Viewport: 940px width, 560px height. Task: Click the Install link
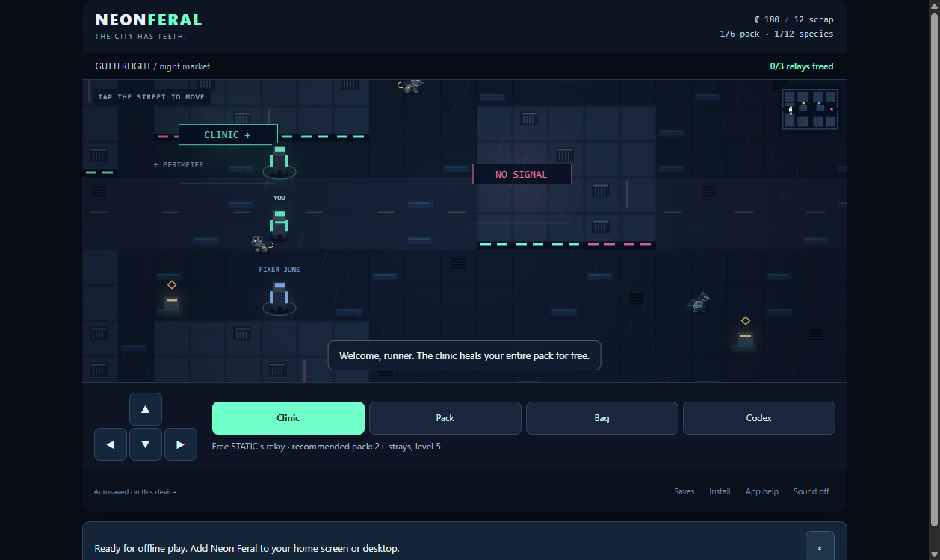[720, 491]
